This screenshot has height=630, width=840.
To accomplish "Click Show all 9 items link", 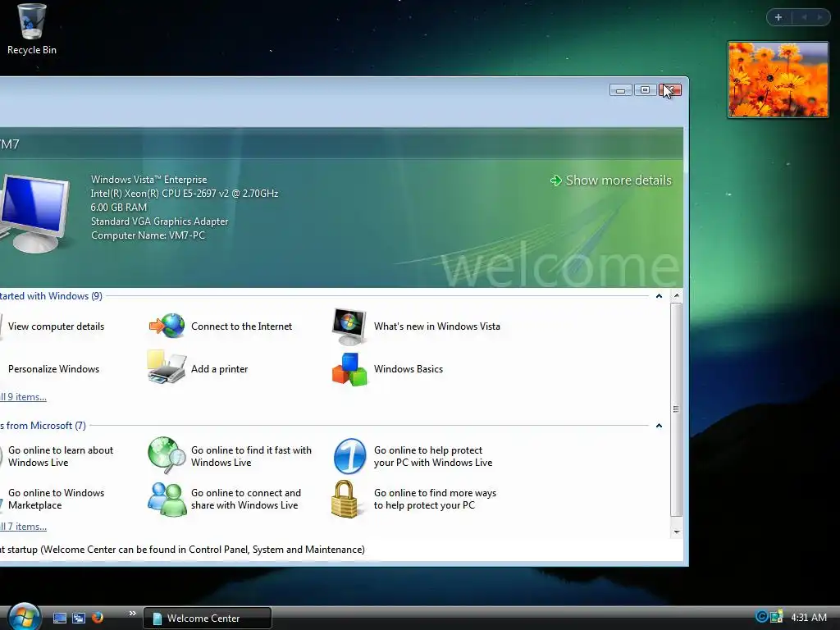I will (23, 397).
